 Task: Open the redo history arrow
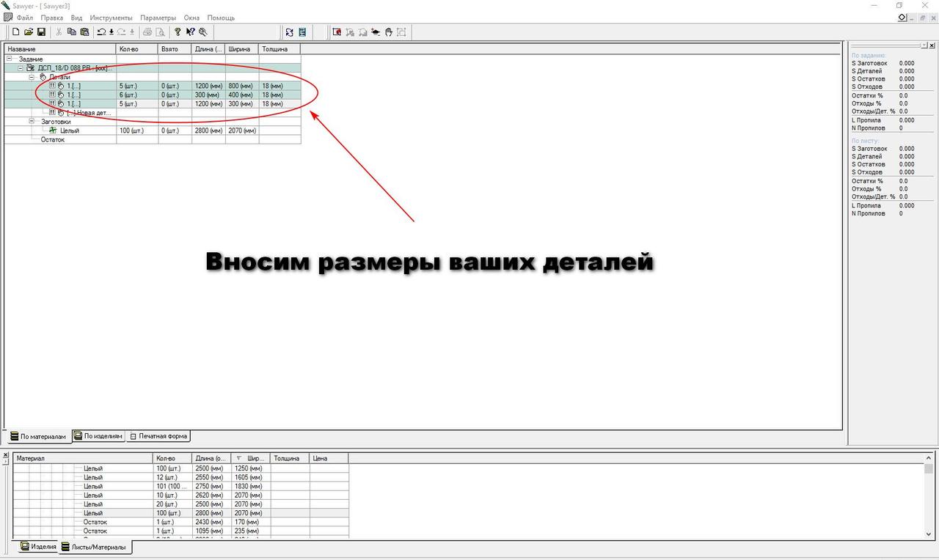(x=132, y=32)
